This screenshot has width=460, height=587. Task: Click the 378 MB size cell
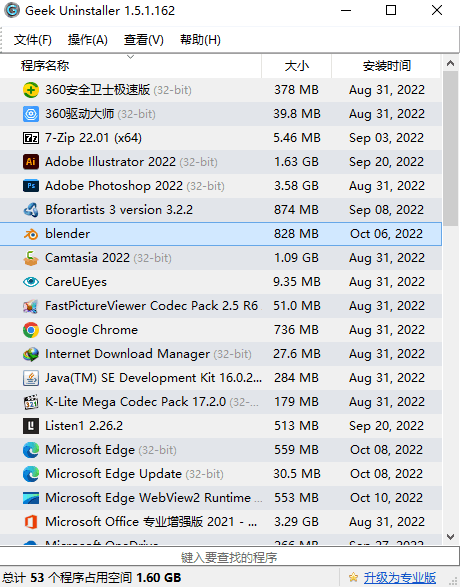coord(296,90)
